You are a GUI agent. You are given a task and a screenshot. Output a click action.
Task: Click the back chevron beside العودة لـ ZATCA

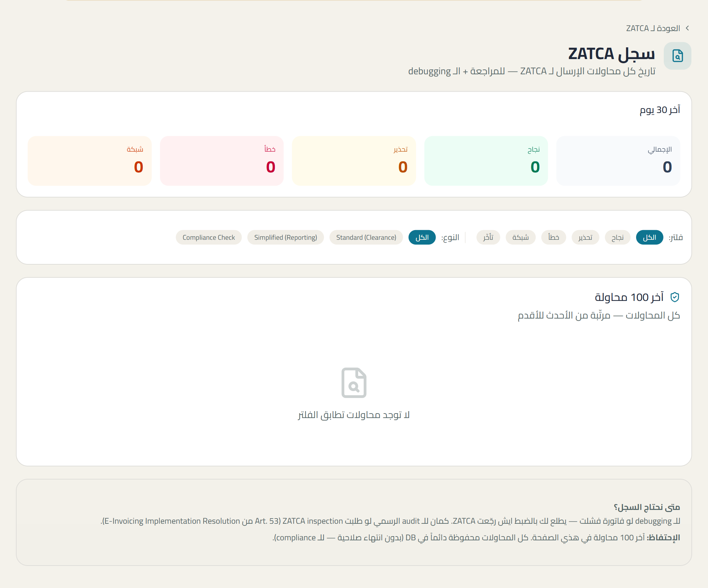coord(688,28)
